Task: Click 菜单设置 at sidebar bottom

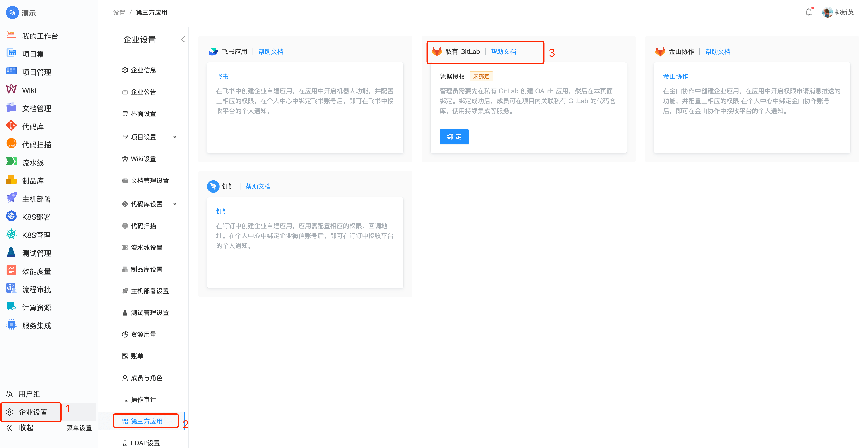Action: point(79,428)
